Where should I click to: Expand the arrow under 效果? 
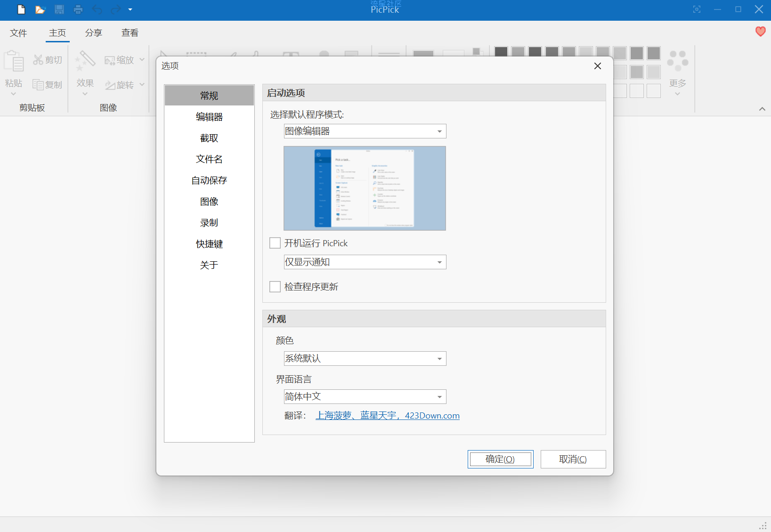tap(85, 94)
